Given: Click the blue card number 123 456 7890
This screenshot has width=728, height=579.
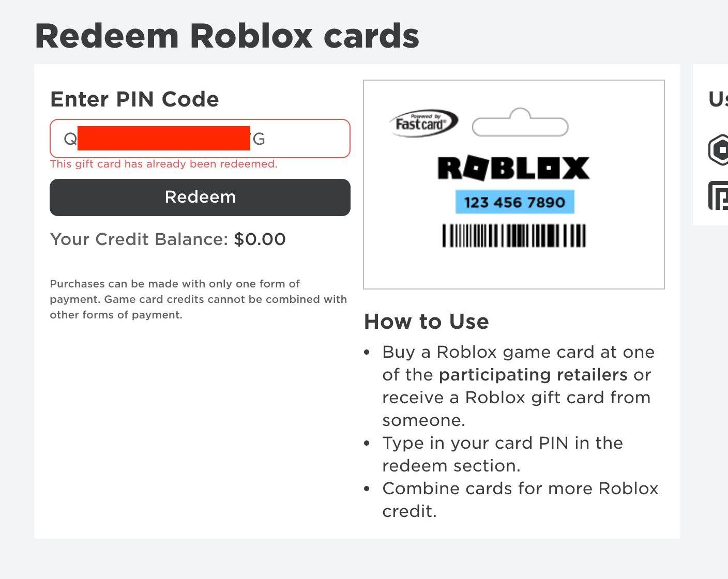Looking at the screenshot, I should pyautogui.click(x=514, y=202).
